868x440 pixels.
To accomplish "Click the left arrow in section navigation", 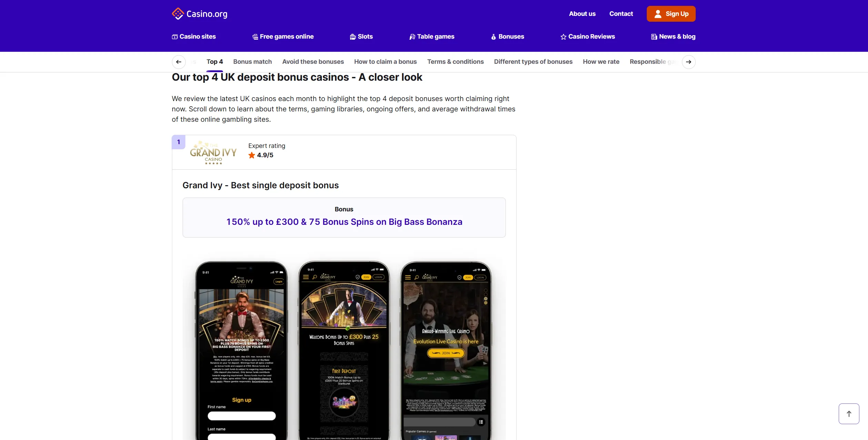I will pos(178,62).
